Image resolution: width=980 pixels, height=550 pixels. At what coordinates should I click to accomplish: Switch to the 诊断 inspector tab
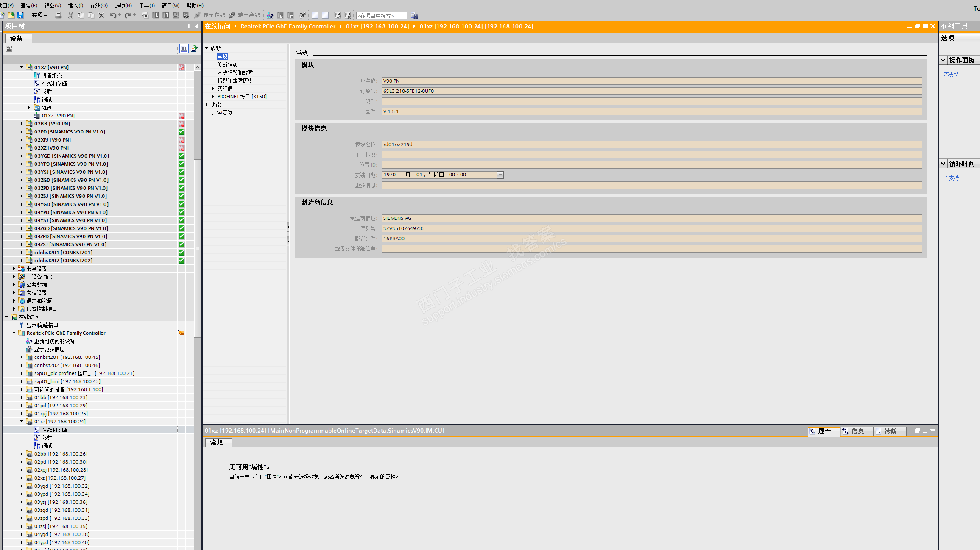point(890,431)
